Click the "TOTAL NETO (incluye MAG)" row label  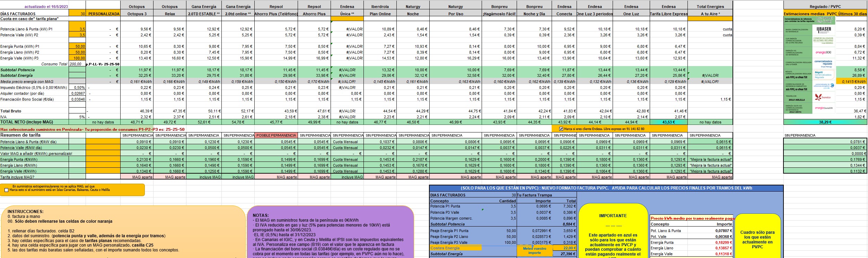point(27,122)
